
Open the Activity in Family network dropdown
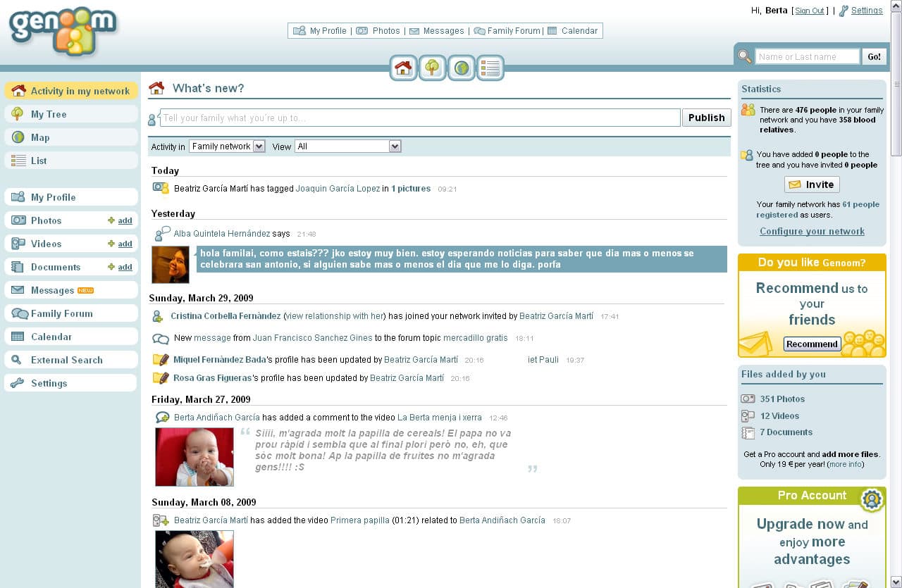click(x=227, y=146)
